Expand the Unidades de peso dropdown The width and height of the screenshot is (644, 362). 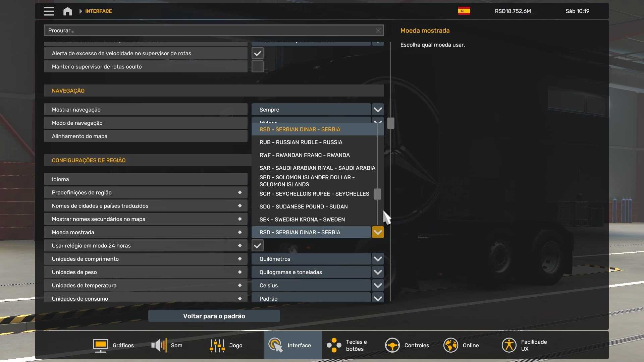(x=378, y=272)
